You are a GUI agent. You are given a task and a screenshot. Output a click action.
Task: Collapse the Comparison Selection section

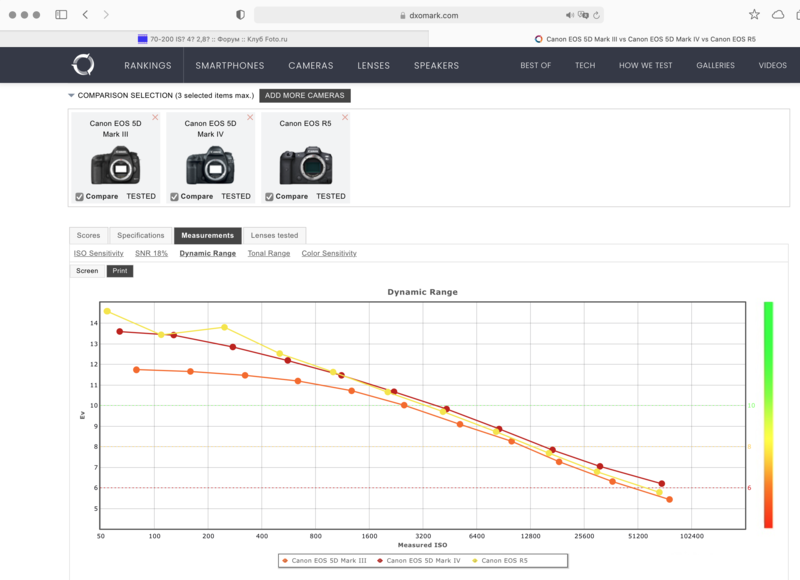click(x=72, y=96)
